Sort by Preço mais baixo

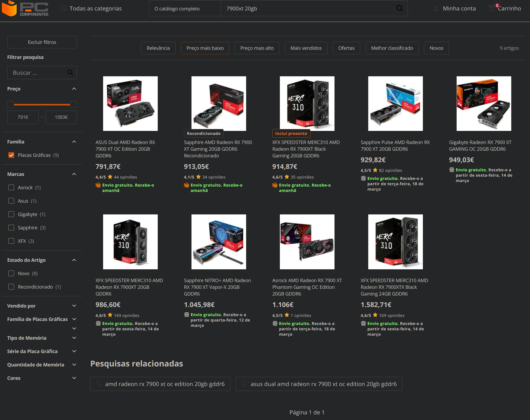click(205, 48)
